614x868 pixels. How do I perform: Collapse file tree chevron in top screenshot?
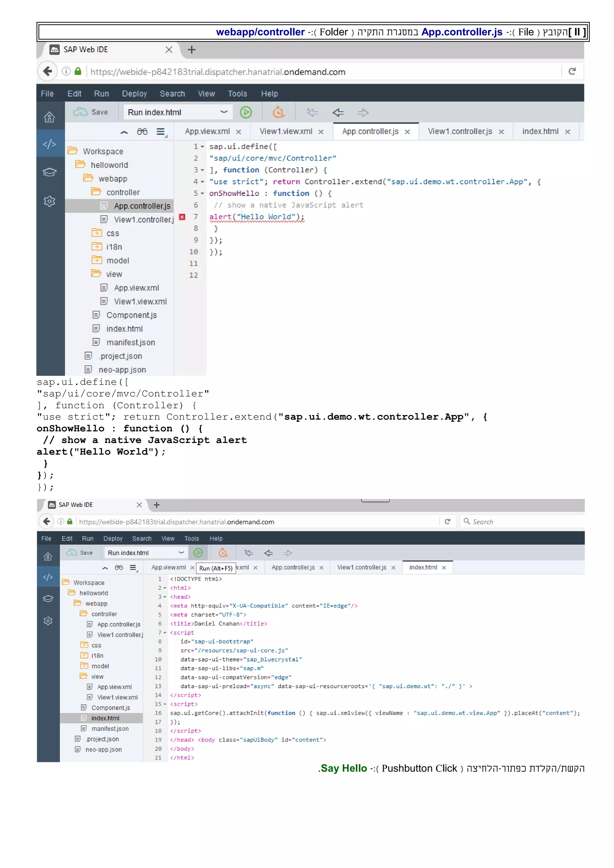124,132
